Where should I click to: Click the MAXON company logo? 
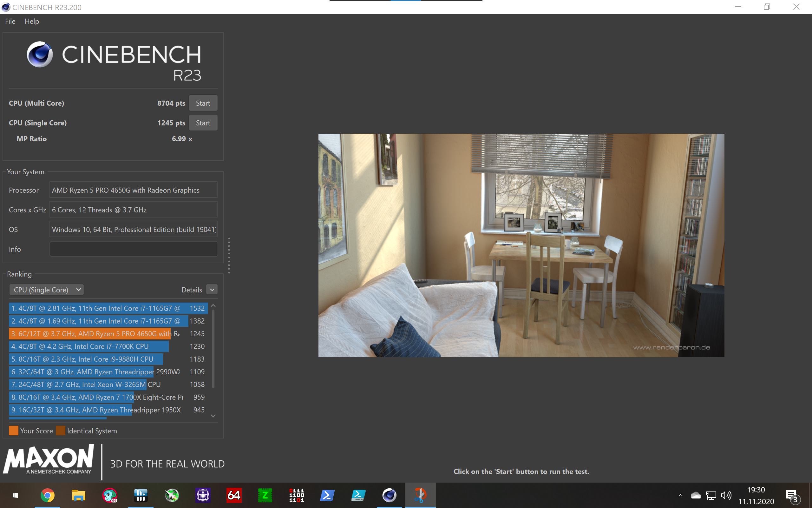[x=49, y=460]
